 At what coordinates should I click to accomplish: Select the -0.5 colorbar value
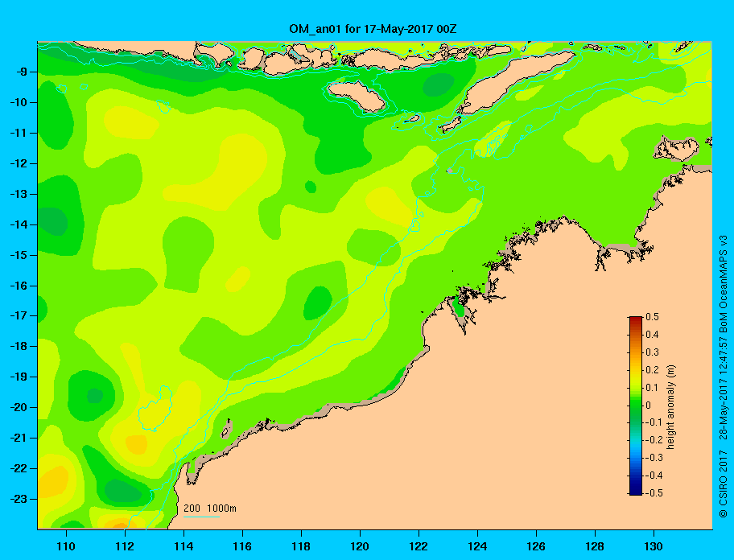tap(654, 493)
